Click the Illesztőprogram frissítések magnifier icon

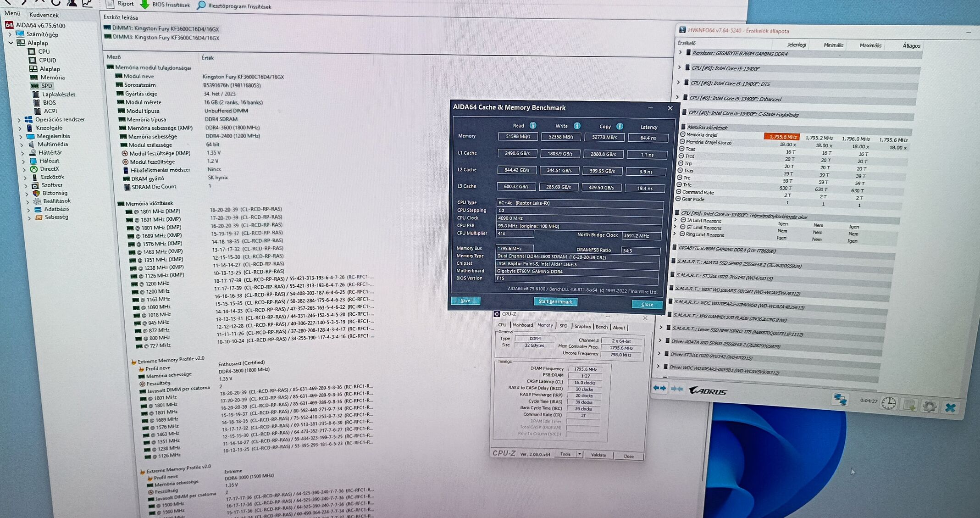[201, 6]
